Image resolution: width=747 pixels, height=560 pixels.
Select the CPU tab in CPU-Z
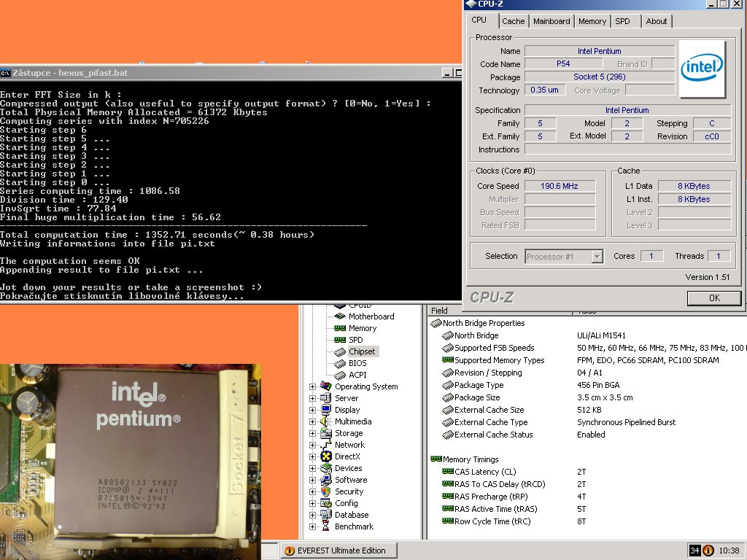[x=479, y=20]
